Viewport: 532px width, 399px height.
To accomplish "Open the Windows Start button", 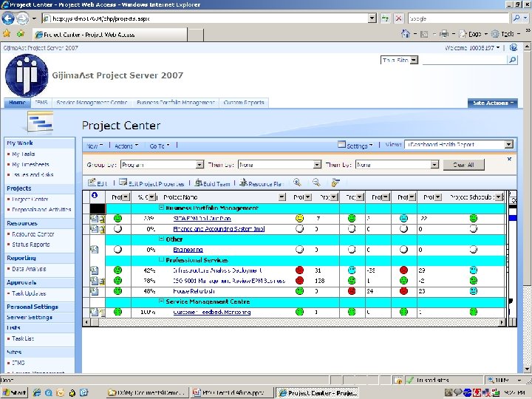I will pos(14,392).
